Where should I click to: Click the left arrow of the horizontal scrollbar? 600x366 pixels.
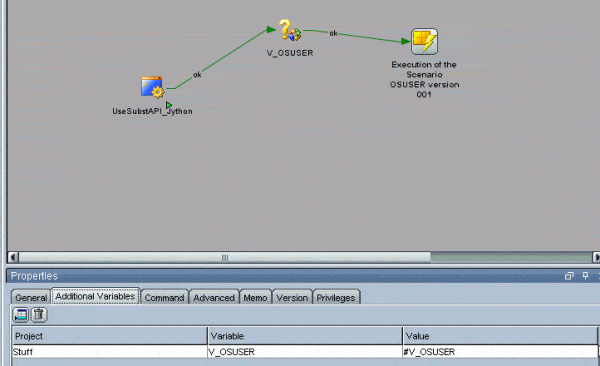click(13, 257)
